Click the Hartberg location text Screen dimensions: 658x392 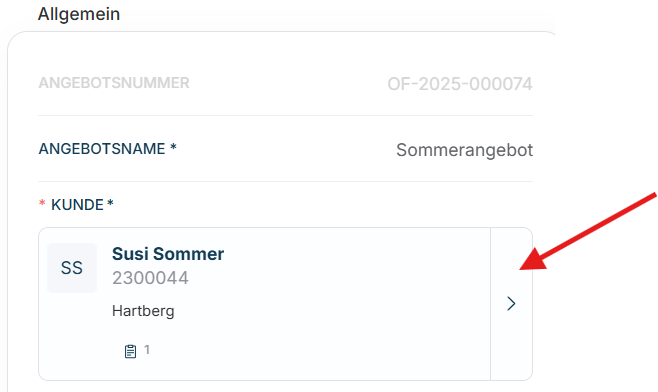coord(143,311)
